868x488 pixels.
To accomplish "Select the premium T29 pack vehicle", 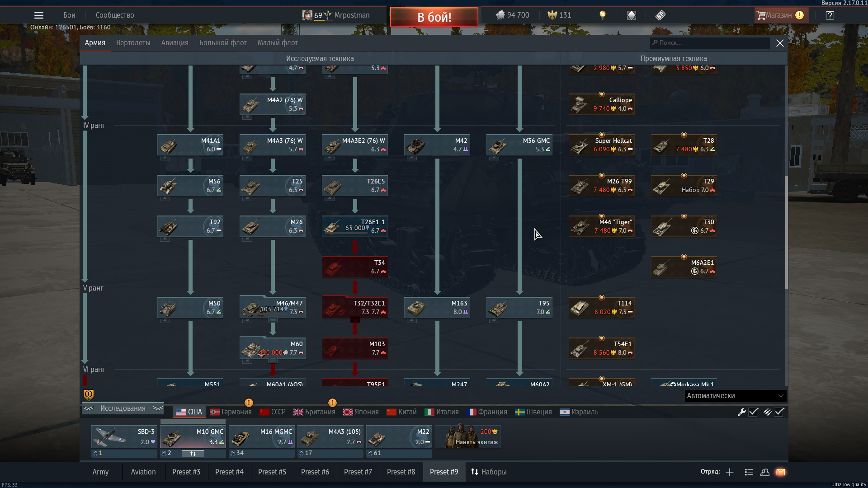I will tap(684, 185).
